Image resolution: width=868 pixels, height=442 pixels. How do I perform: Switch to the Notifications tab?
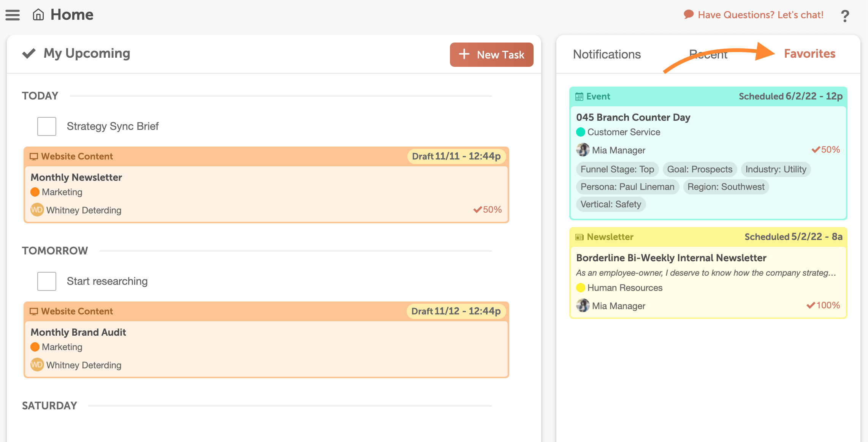[x=605, y=53]
